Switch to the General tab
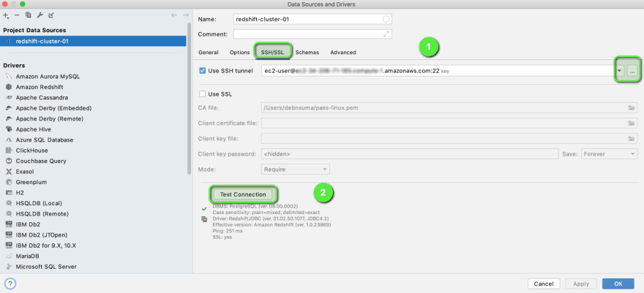644x293 pixels. [209, 53]
